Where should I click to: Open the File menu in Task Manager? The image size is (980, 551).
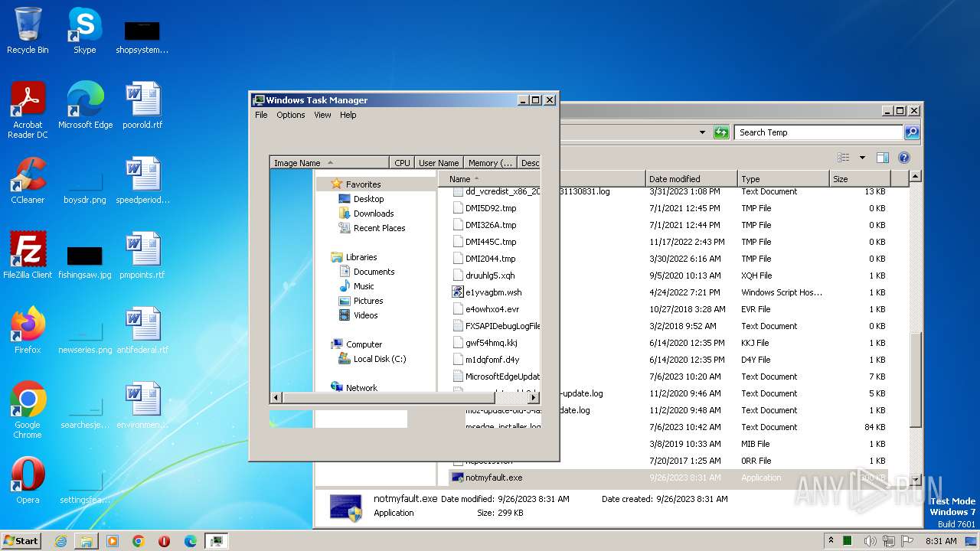click(x=261, y=115)
